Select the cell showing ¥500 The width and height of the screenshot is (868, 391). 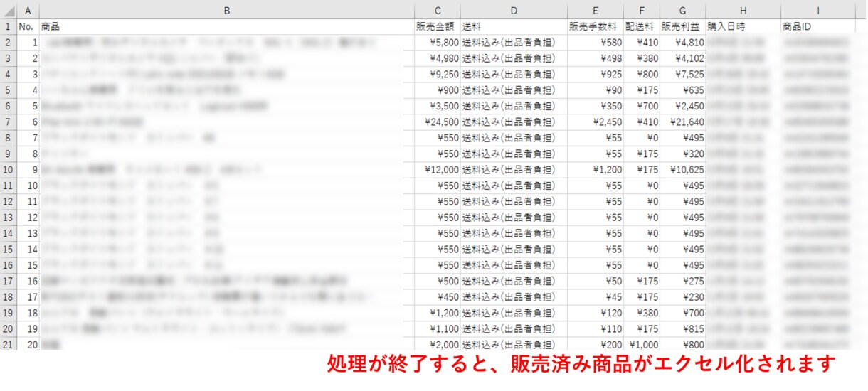click(x=438, y=282)
